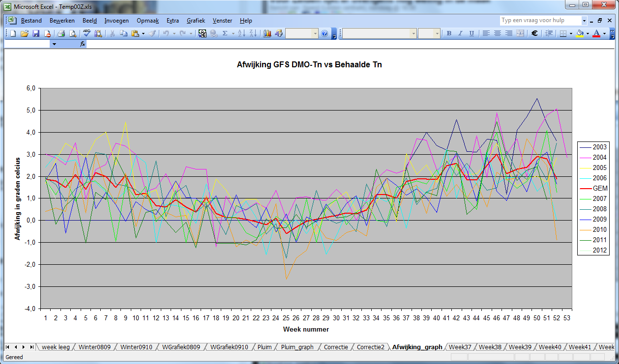Select GEM red line legend entry
This screenshot has height=364, width=619.
click(x=594, y=188)
